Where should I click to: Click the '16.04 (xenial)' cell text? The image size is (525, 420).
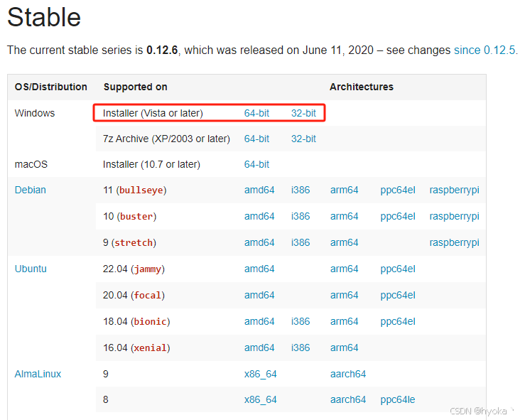click(x=136, y=348)
